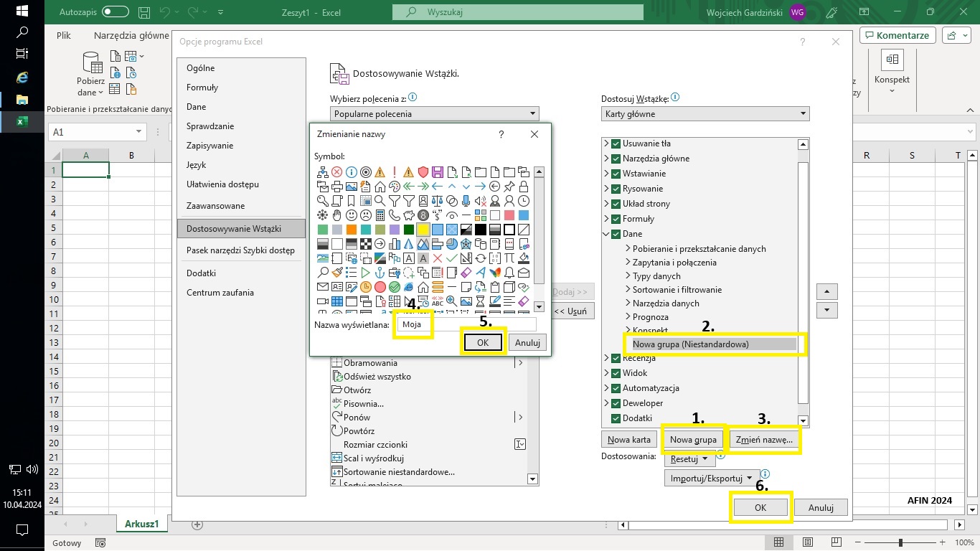Expand the Narzędzia danych group

pyautogui.click(x=628, y=303)
